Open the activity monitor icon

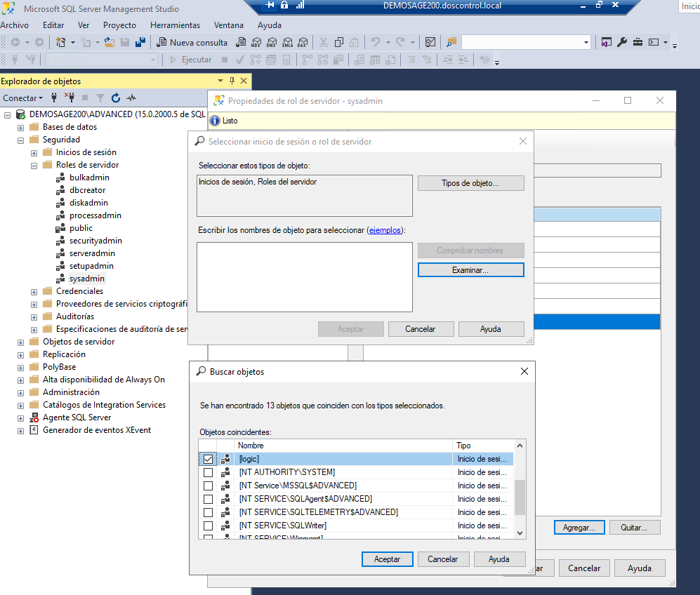131,98
